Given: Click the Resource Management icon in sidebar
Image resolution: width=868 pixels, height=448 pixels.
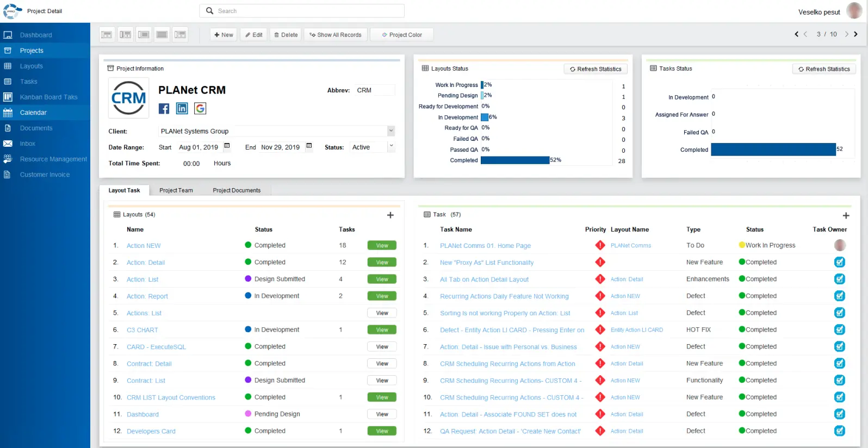Looking at the screenshot, I should (x=8, y=159).
